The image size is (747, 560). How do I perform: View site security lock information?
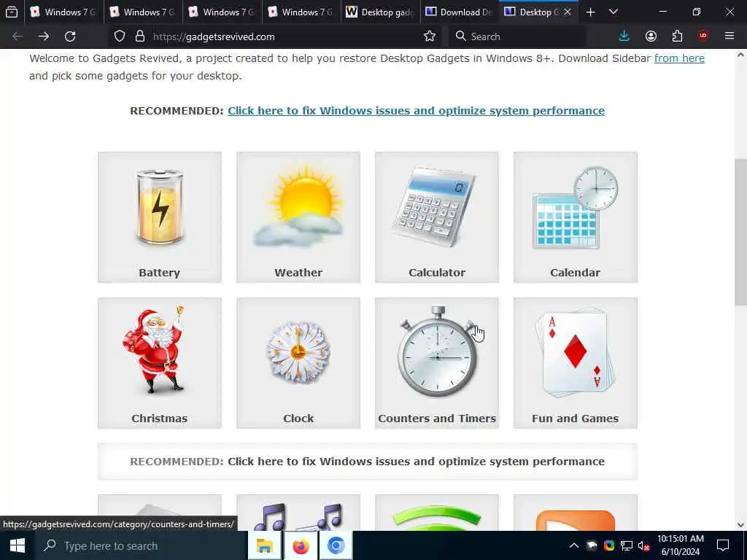(x=139, y=36)
